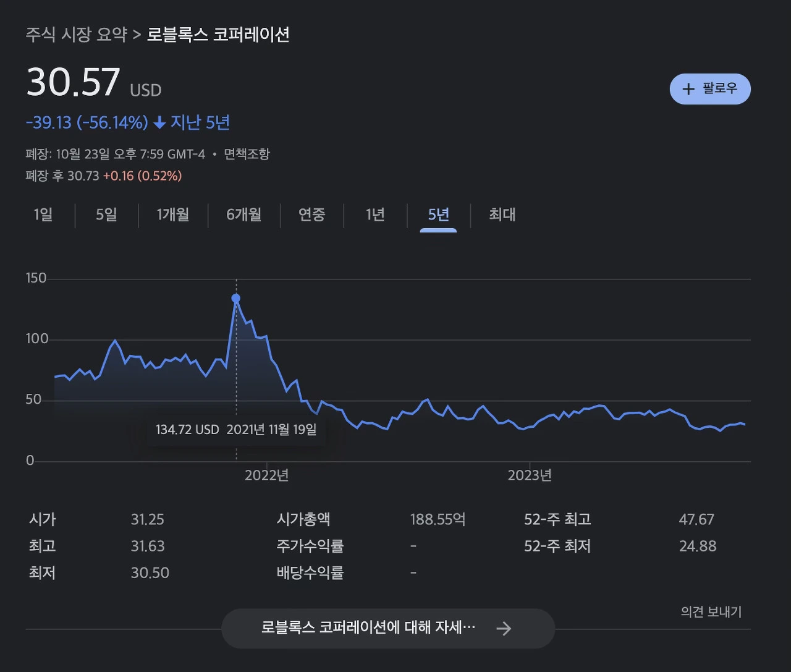Click the peak data point on the chart

click(x=236, y=299)
